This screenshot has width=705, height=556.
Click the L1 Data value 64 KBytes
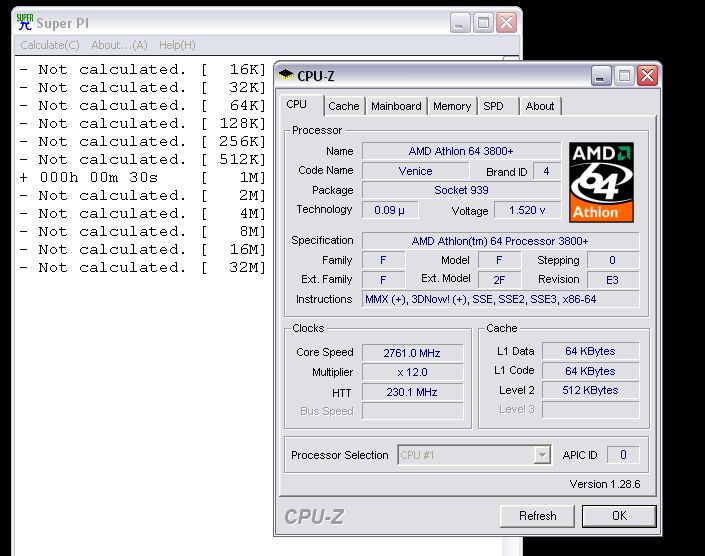590,351
